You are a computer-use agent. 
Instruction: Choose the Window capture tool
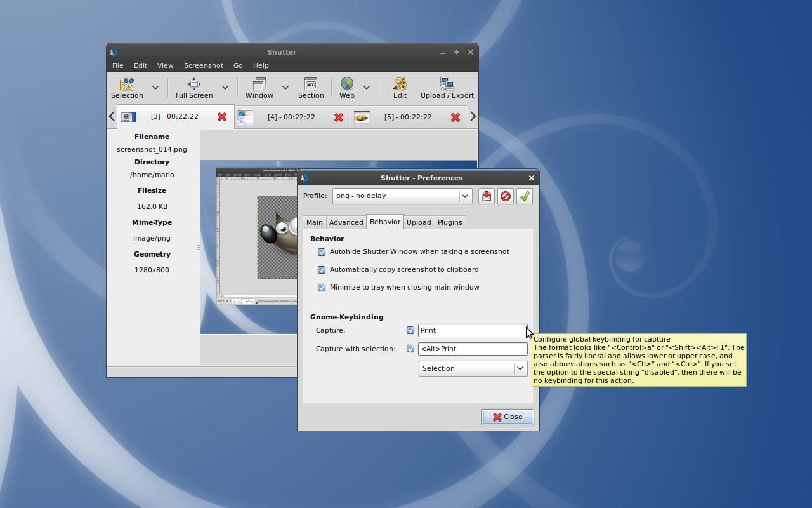(259, 88)
